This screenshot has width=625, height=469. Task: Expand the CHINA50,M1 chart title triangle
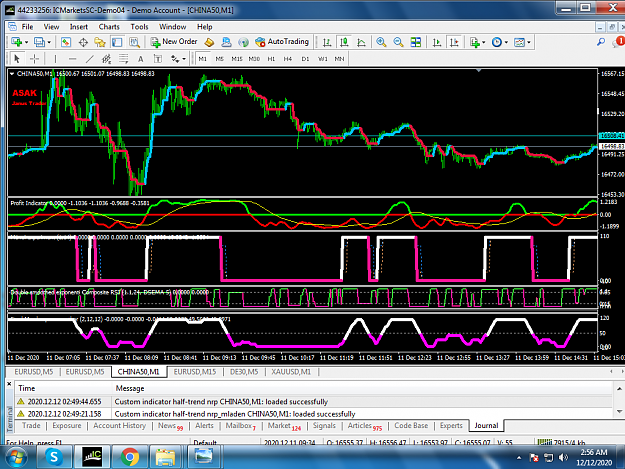point(12,74)
